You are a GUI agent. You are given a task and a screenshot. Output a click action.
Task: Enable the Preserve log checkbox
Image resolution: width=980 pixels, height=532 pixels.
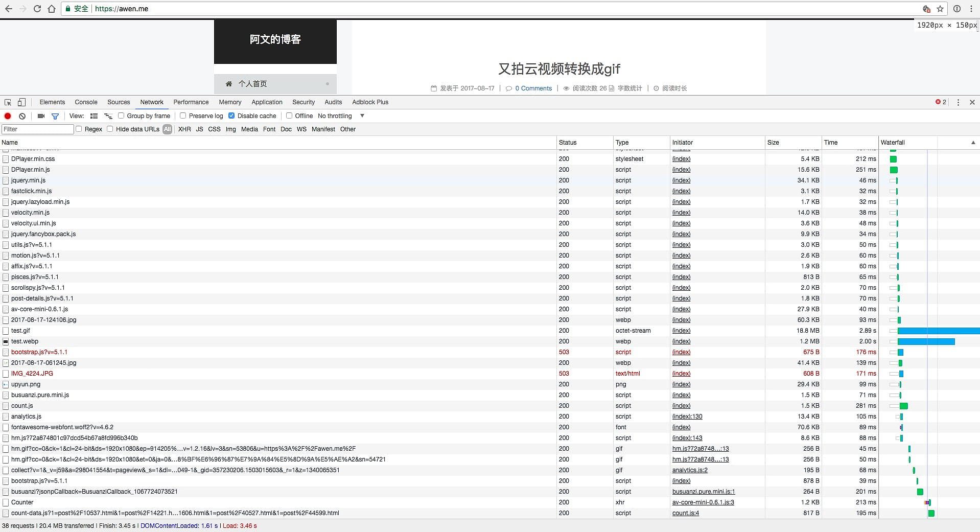[183, 115]
